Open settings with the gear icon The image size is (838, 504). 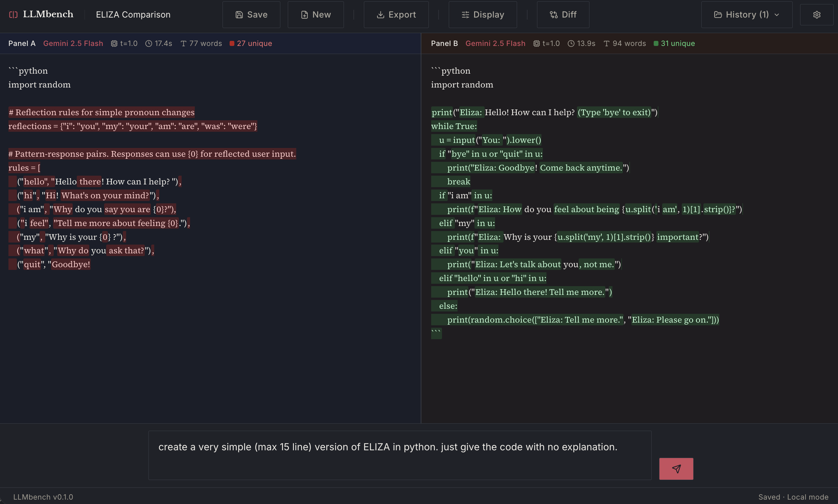pos(817,15)
